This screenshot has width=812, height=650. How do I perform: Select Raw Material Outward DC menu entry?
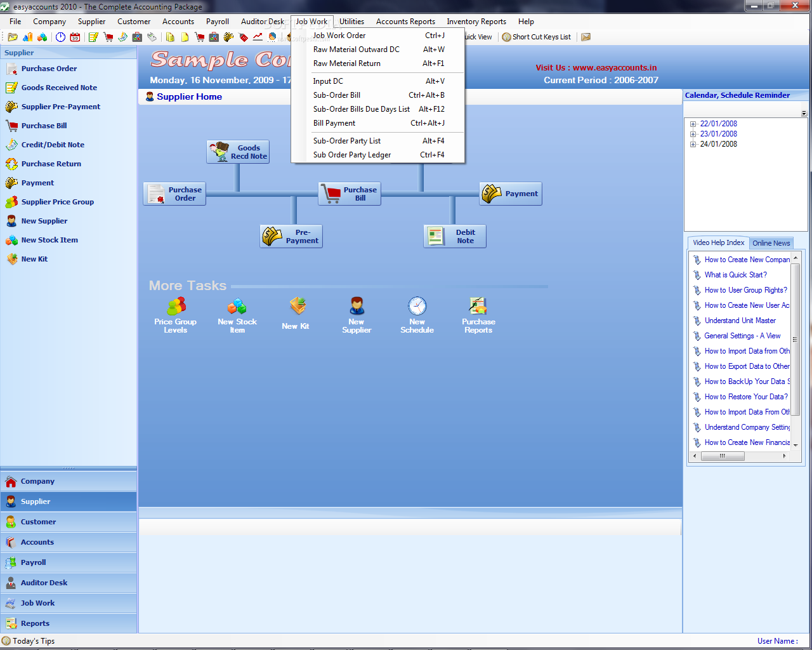tap(378, 50)
